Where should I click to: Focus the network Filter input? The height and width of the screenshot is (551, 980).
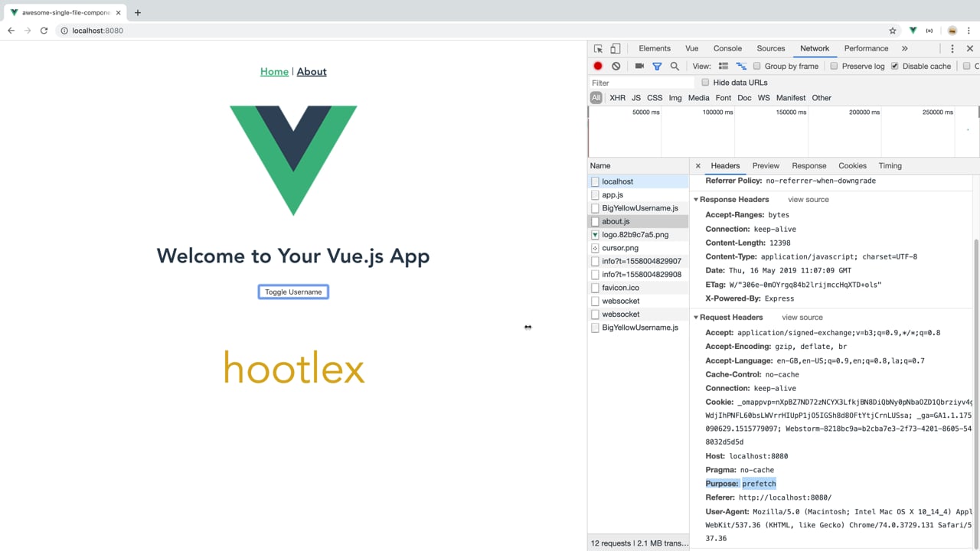642,83
